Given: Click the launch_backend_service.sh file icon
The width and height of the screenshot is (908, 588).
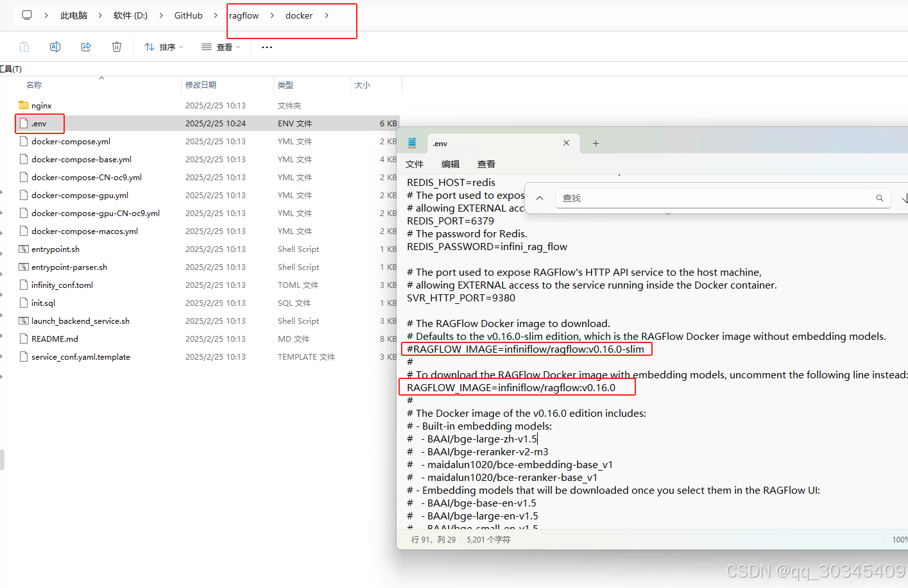Looking at the screenshot, I should point(24,321).
